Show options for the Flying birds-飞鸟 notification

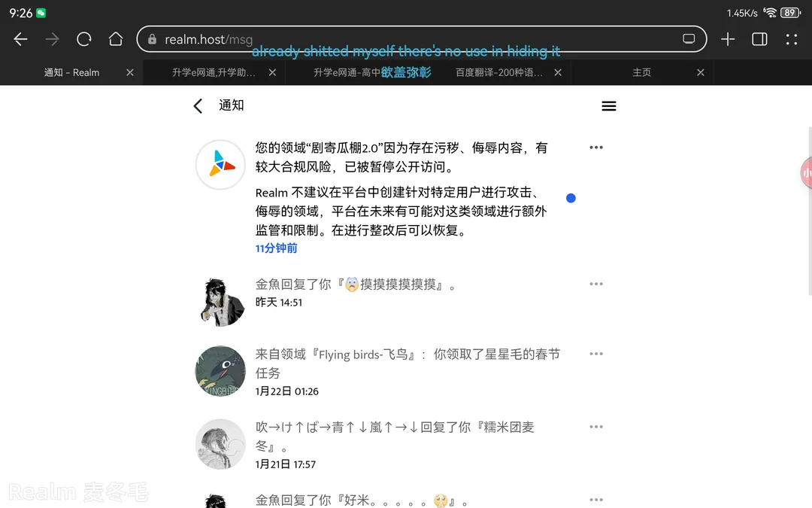(x=596, y=354)
